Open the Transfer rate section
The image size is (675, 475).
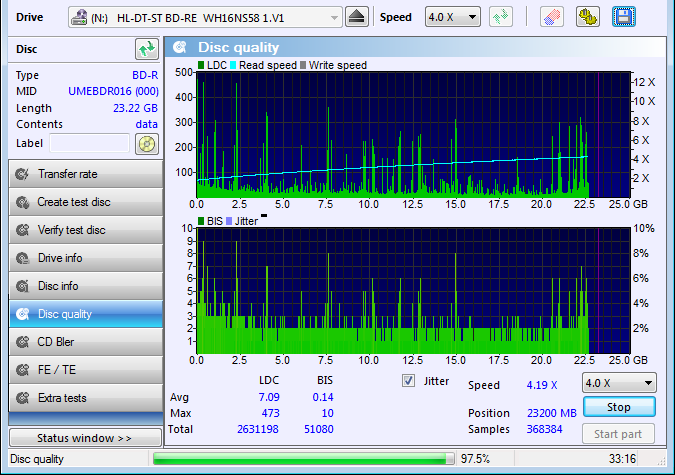click(86, 174)
